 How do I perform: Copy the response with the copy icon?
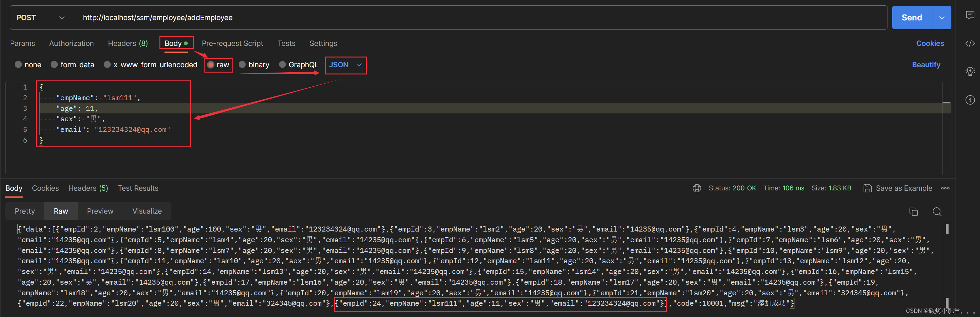click(x=913, y=212)
